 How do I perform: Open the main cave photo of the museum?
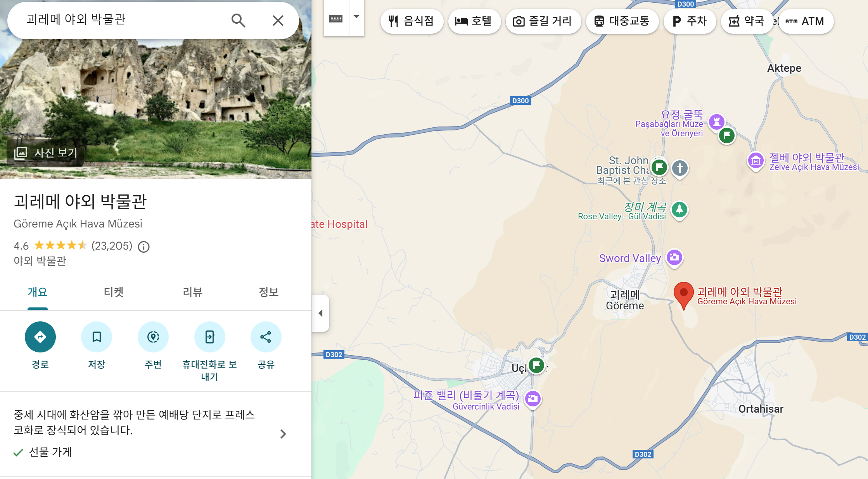coord(156,90)
